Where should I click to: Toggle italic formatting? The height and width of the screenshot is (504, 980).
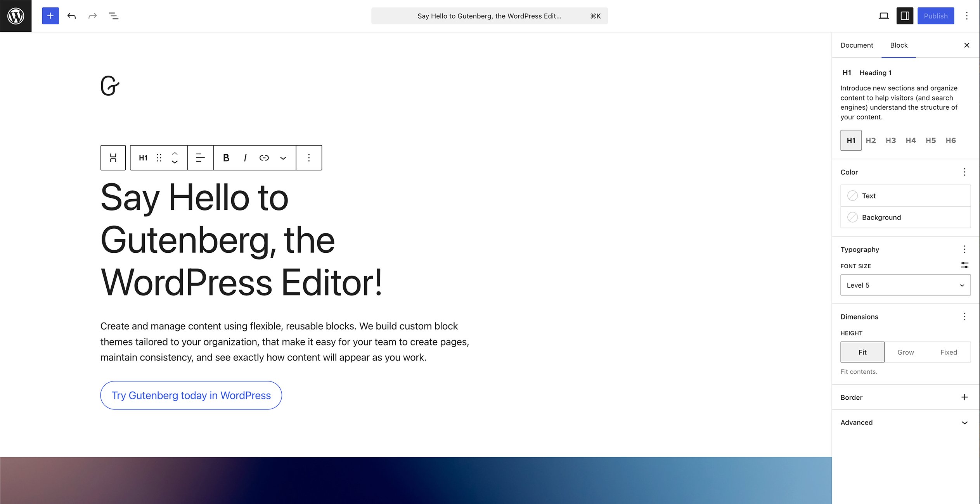(245, 158)
